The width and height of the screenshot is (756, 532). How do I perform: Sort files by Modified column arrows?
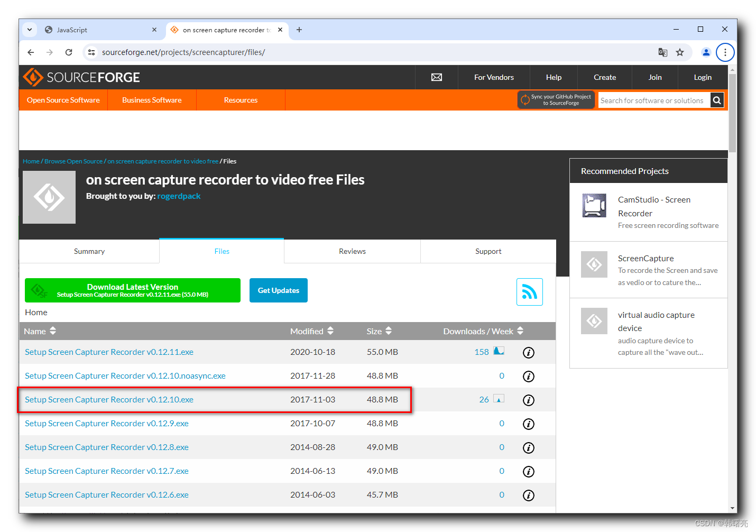[x=330, y=331]
